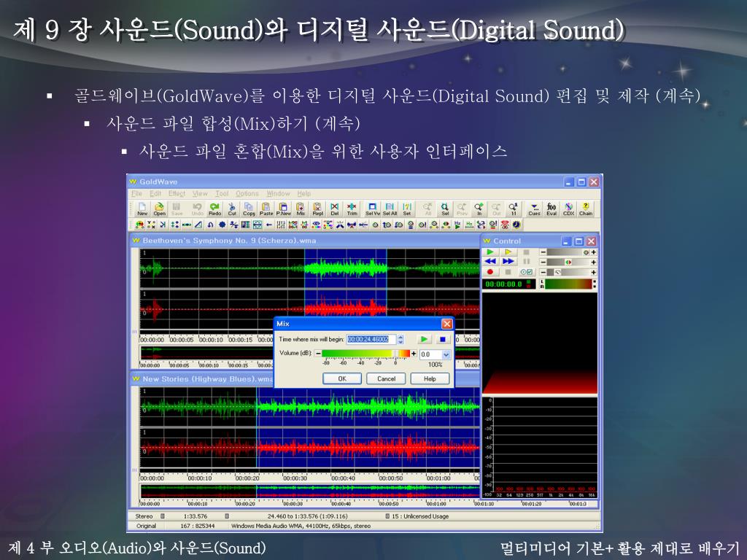Click the Sel All toolbar icon
The image size is (747, 560).
[x=390, y=209]
